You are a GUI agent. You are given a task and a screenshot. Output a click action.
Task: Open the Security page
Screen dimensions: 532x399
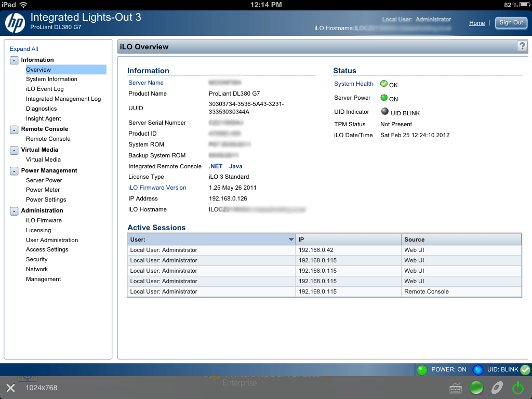click(x=37, y=259)
